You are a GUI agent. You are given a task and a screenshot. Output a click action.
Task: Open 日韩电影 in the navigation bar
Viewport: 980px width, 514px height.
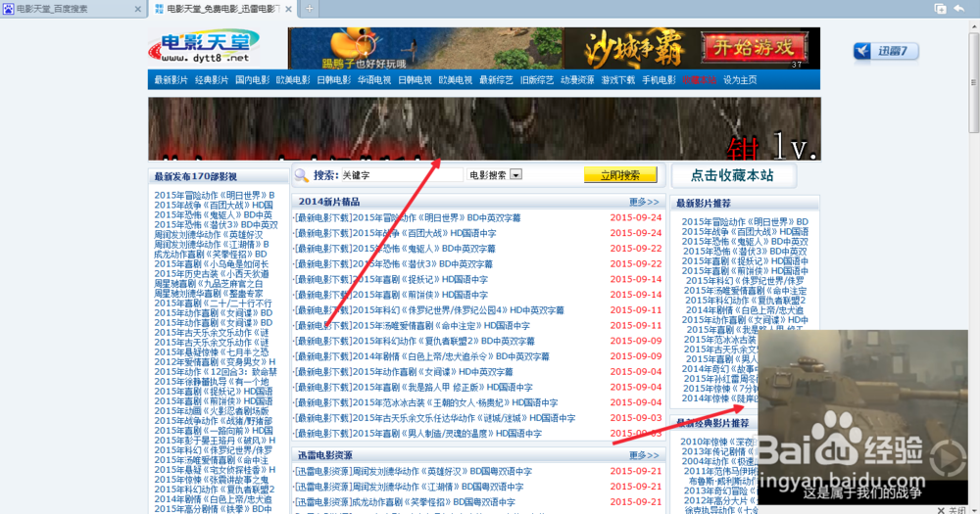pos(334,80)
